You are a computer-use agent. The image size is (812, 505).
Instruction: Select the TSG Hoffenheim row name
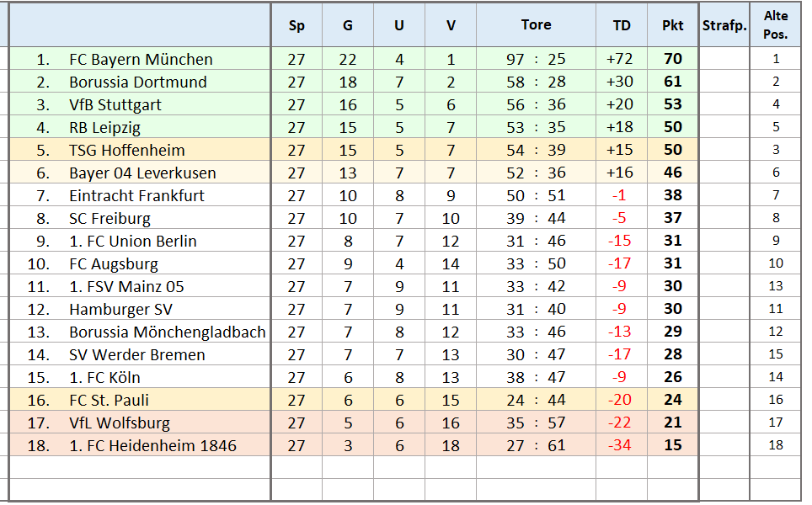click(126, 150)
